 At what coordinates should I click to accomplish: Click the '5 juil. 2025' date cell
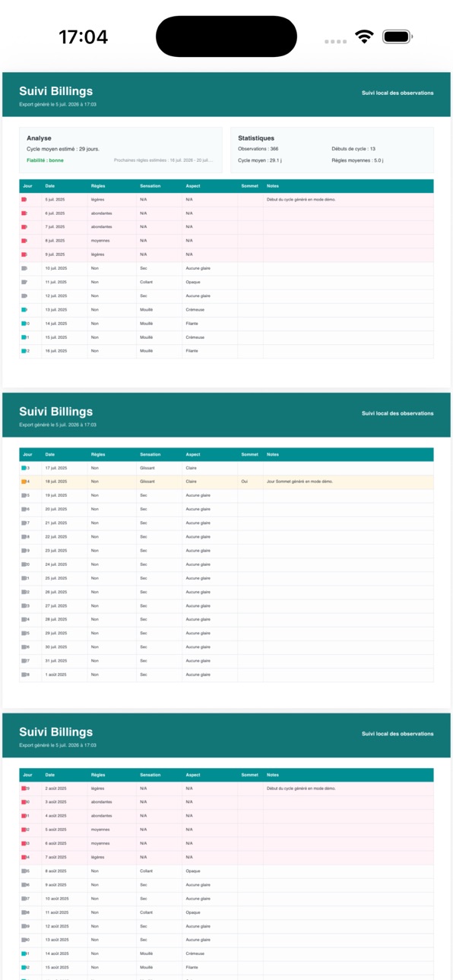point(55,200)
